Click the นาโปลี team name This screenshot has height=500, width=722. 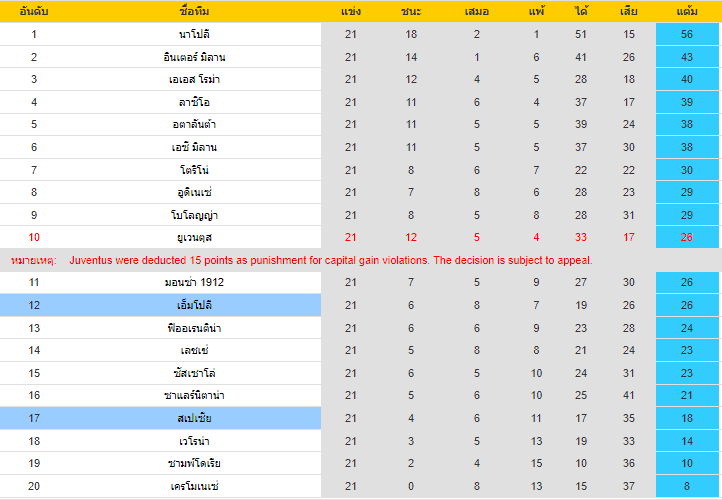pos(194,35)
